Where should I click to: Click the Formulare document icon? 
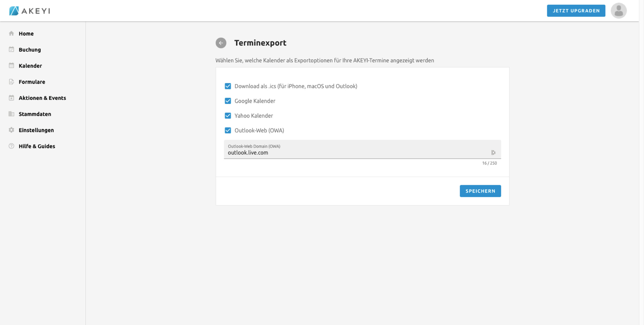(11, 82)
